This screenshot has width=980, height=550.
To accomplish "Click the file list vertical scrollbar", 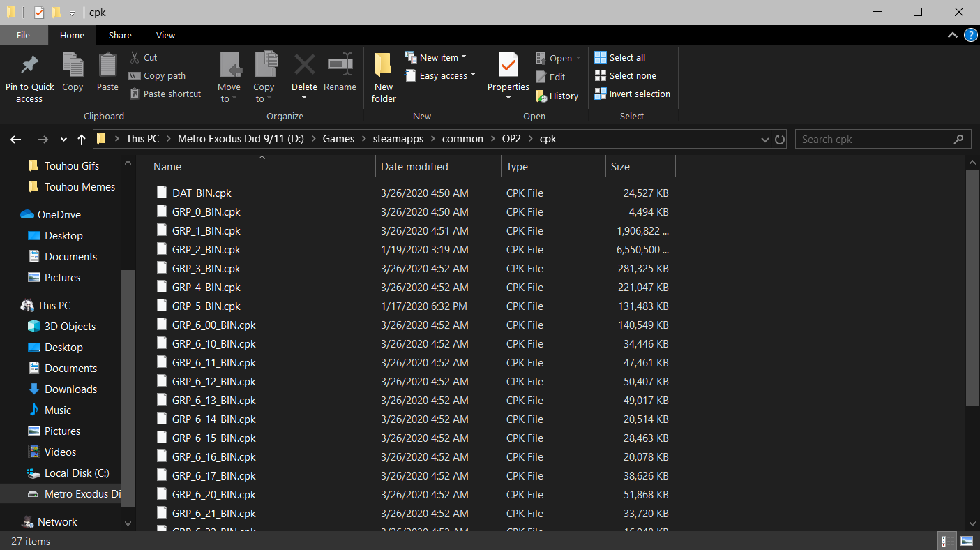I will pyautogui.click(x=973, y=287).
